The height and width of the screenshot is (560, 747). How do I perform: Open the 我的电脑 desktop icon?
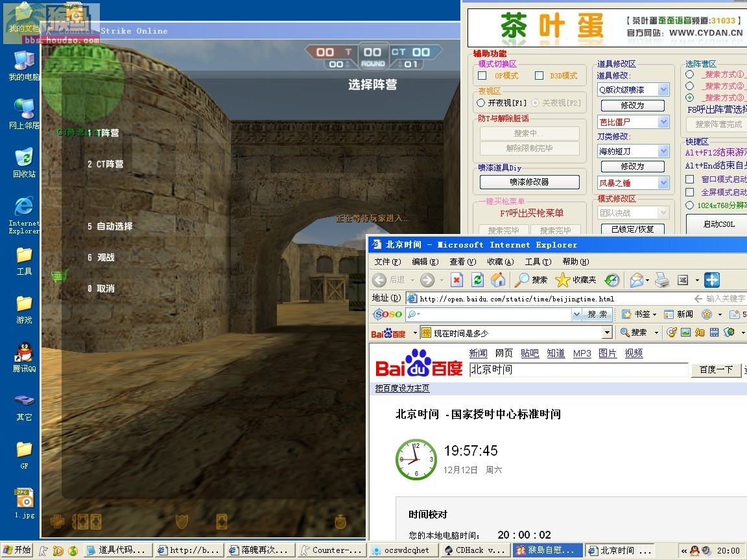24,66
